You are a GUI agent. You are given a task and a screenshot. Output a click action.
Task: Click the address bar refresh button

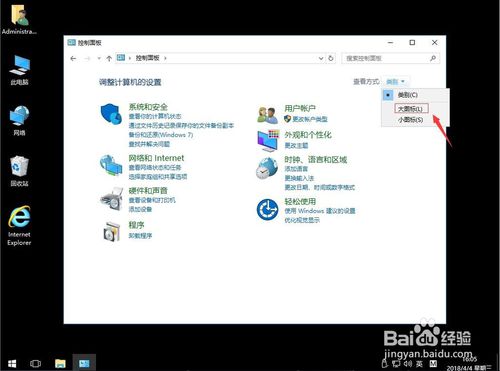click(x=330, y=58)
